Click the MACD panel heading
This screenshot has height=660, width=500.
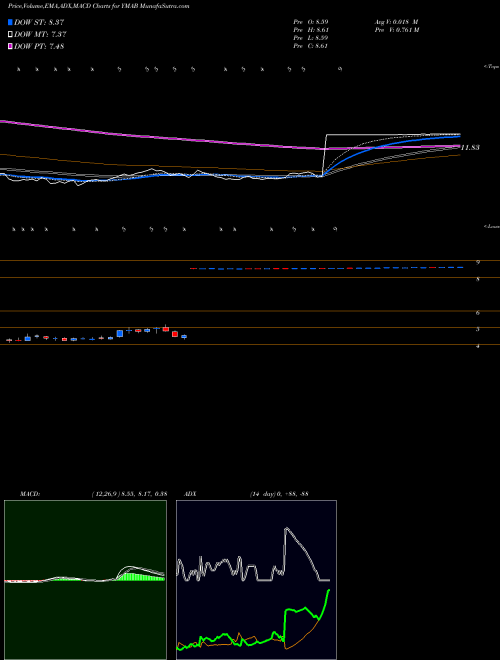click(30, 494)
